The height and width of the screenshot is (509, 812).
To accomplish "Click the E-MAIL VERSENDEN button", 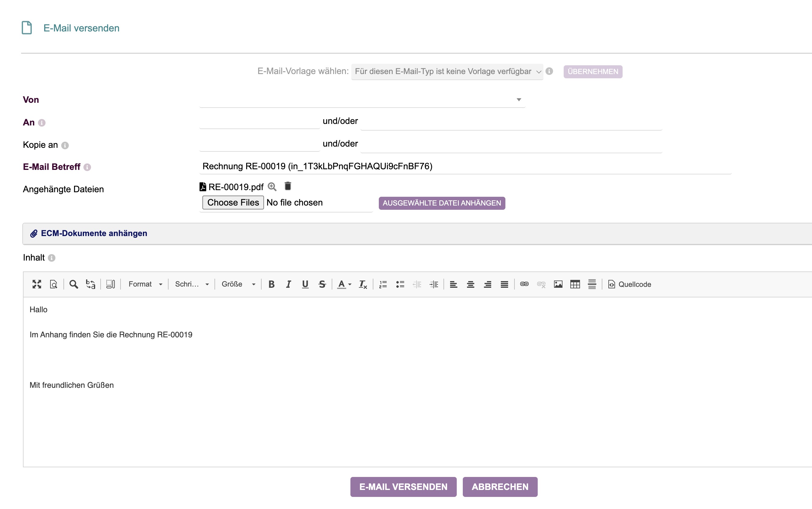I will 403,486.
